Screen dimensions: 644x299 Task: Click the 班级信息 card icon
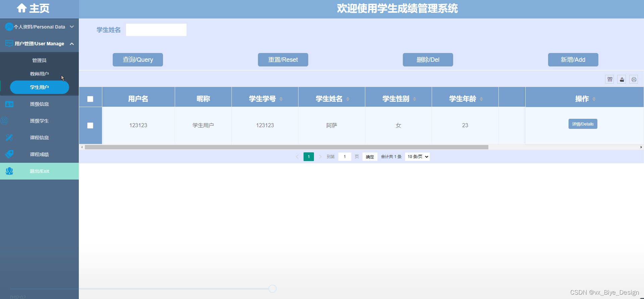pos(9,104)
